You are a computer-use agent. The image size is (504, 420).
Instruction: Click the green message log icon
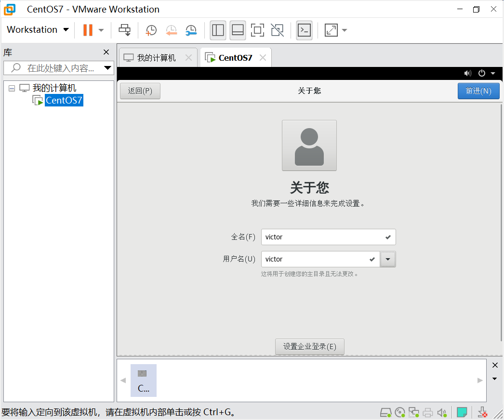[x=462, y=412]
